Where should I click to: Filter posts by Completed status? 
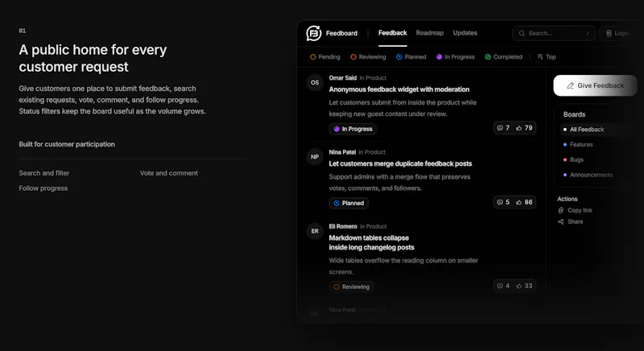pyautogui.click(x=504, y=56)
